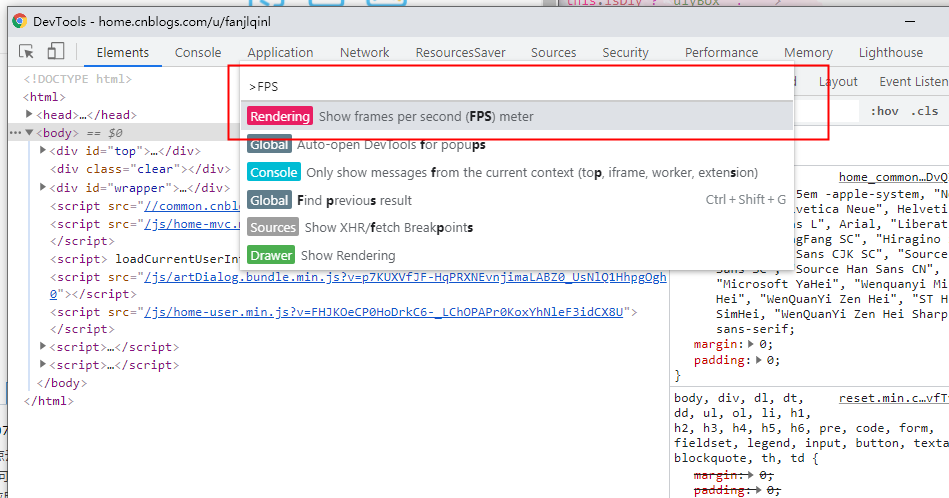The image size is (949, 498).
Task: Select the <html> opening tag line
Action: [x=44, y=97]
